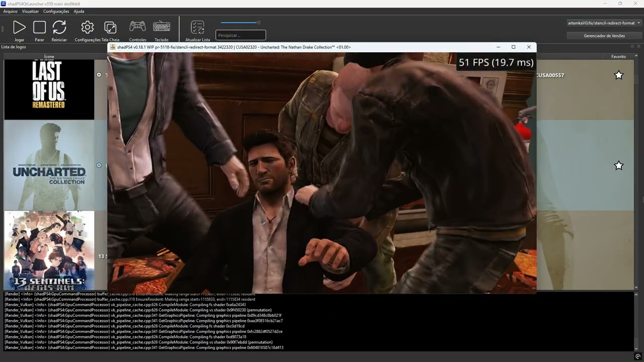Click log line compiling pipeline 0x604816587c18d413
Image resolution: width=644 pixels, height=362 pixels.
(144, 347)
